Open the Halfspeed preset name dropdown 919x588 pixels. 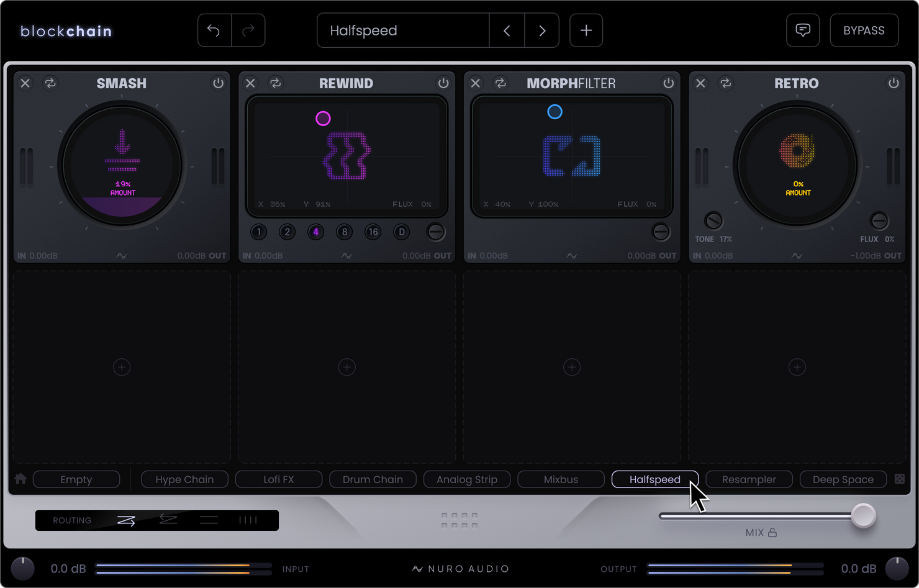(x=403, y=30)
